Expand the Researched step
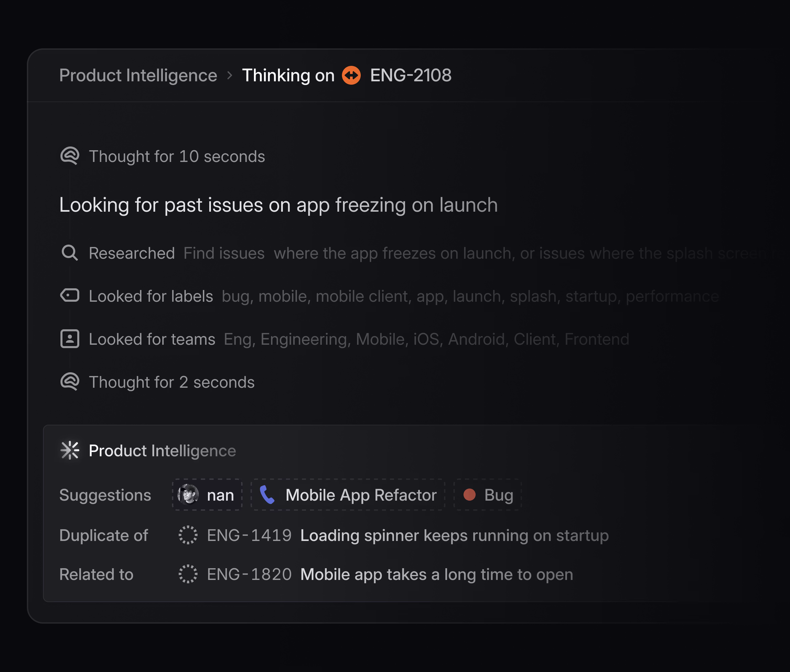This screenshot has width=790, height=672. click(132, 253)
